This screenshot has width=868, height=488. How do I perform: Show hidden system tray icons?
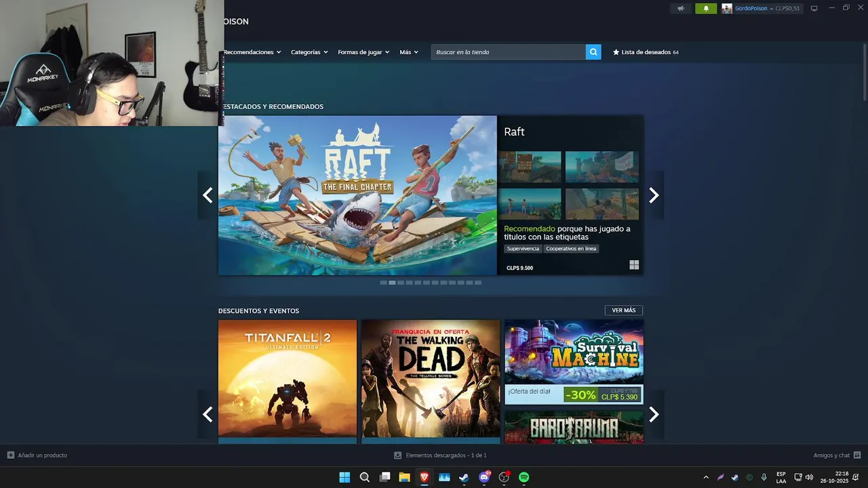[x=706, y=477]
